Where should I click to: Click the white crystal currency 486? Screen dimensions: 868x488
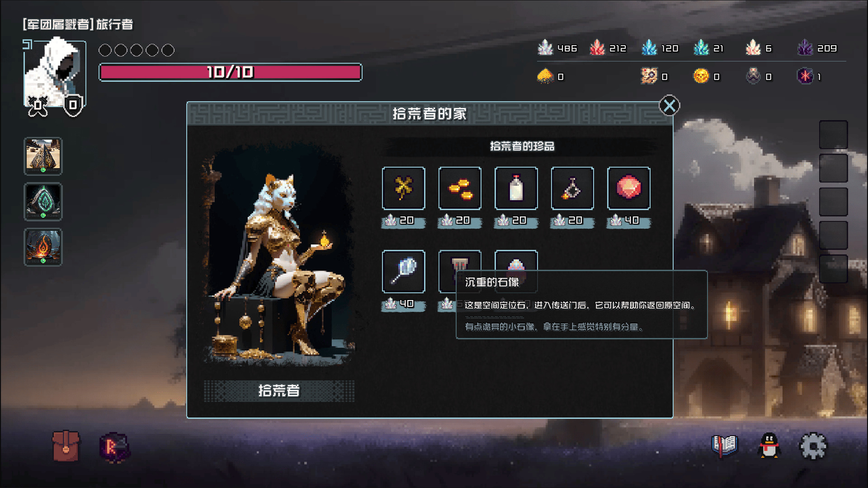tap(557, 48)
